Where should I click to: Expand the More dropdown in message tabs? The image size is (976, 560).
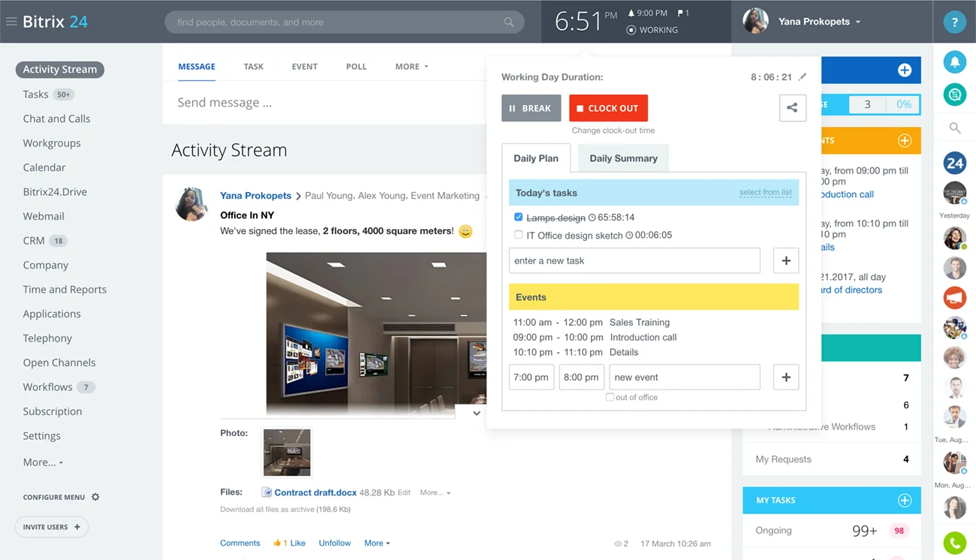pyautogui.click(x=411, y=67)
